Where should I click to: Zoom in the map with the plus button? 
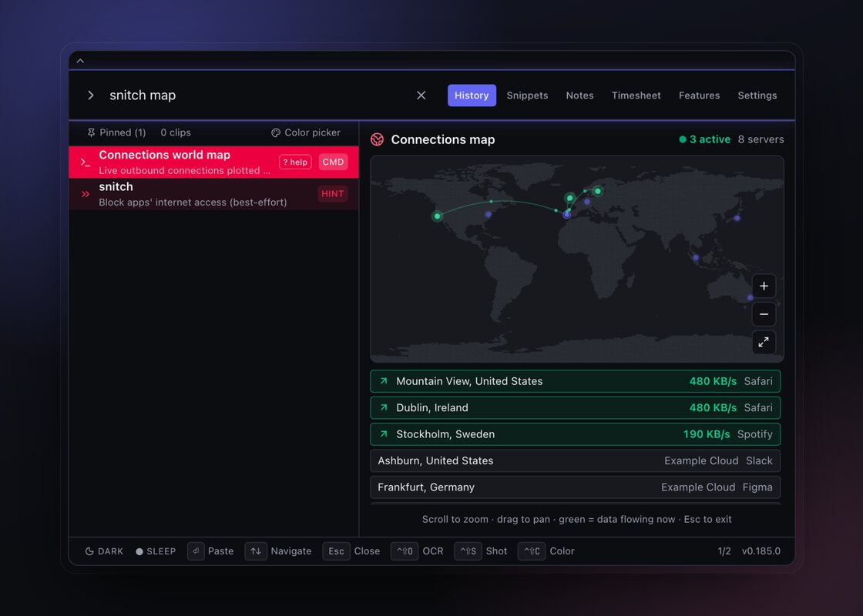tap(764, 286)
